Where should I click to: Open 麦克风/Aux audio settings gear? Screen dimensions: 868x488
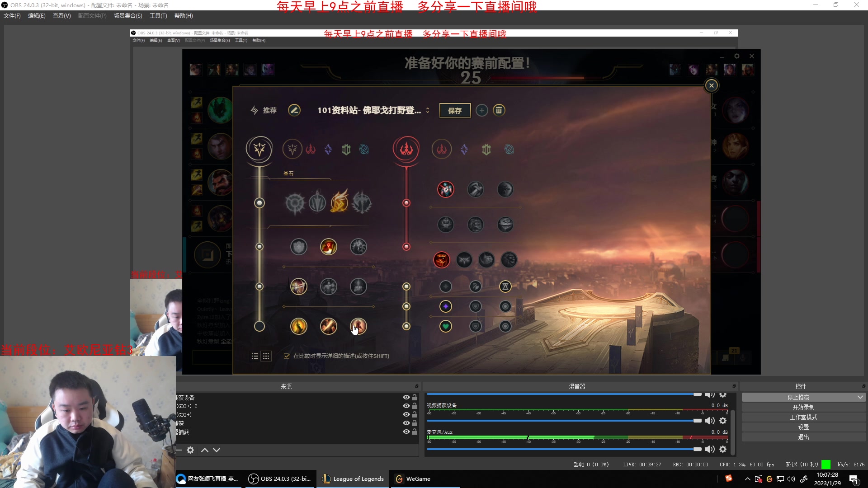tap(723, 449)
